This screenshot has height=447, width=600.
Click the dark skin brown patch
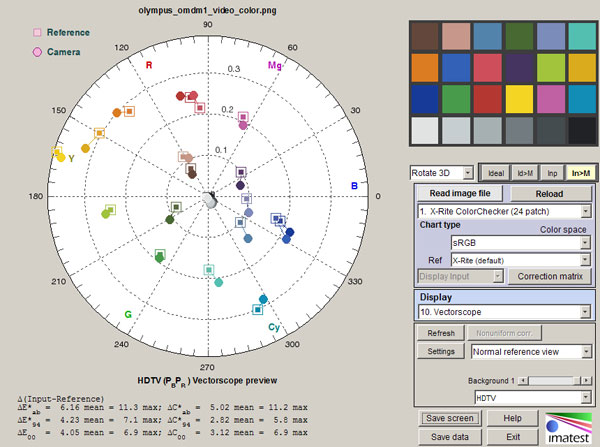pyautogui.click(x=425, y=36)
